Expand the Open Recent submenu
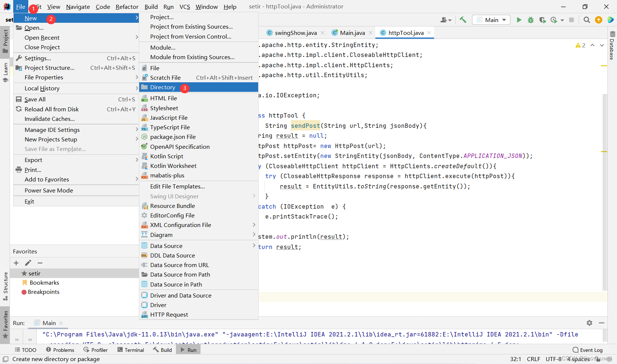 (42, 37)
